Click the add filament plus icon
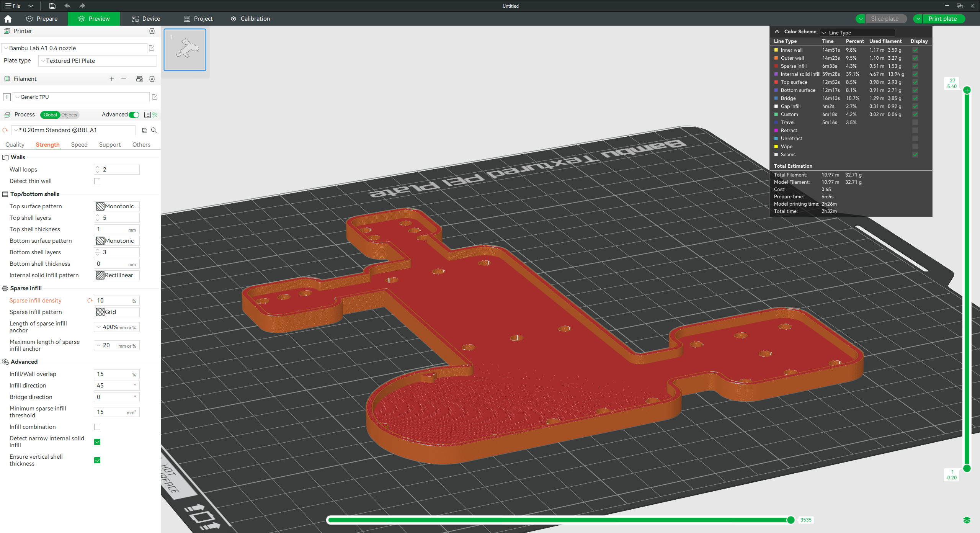This screenshot has width=980, height=533. [x=112, y=79]
